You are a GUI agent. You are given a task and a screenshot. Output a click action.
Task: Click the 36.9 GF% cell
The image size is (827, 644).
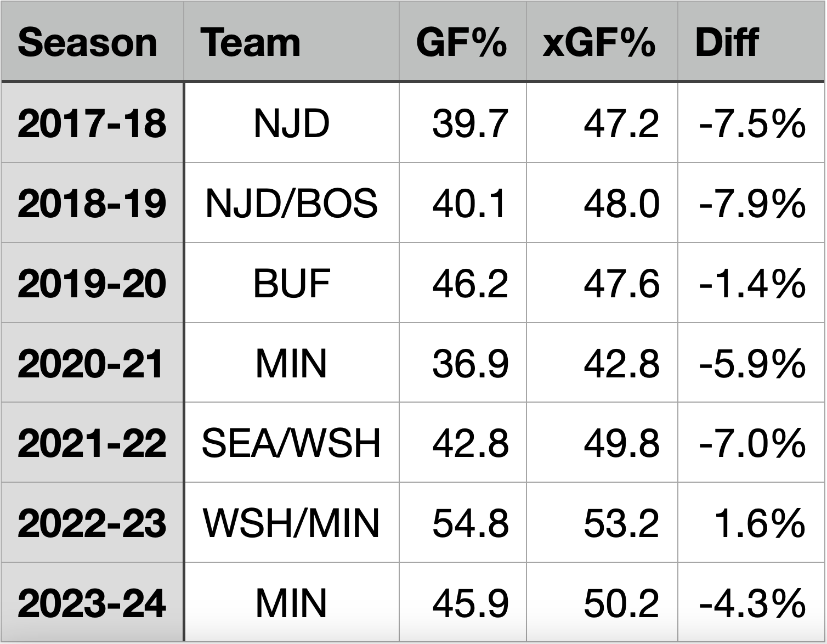pyautogui.click(x=470, y=363)
